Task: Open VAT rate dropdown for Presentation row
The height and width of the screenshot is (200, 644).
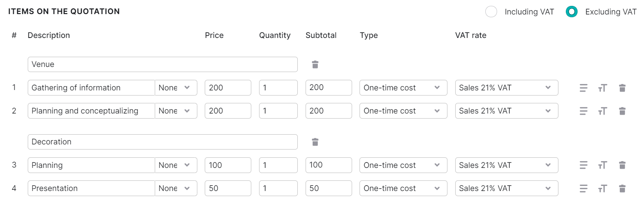Action: 506,188
